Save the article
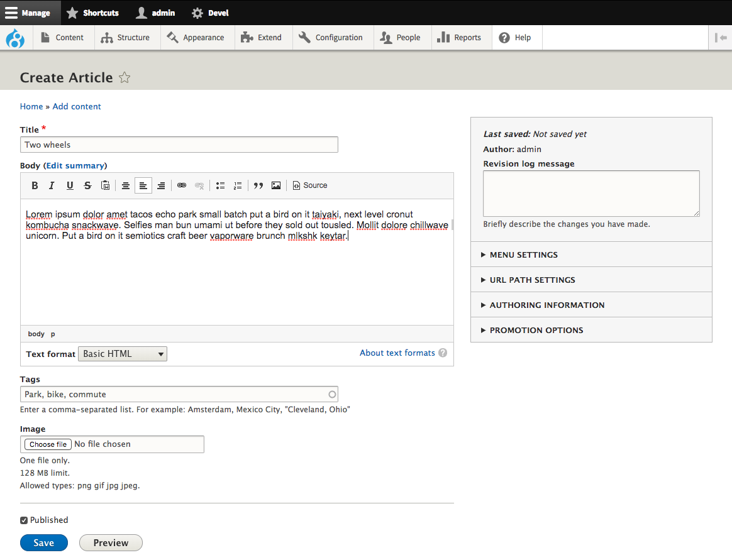The image size is (732, 560). [44, 543]
